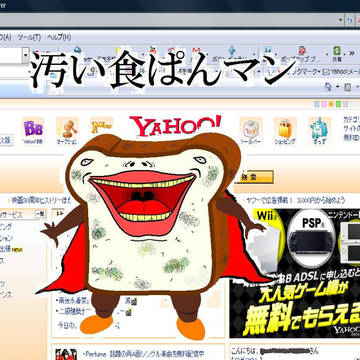Open the ツールバー icon
360x360 pixels.
click(x=251, y=131)
